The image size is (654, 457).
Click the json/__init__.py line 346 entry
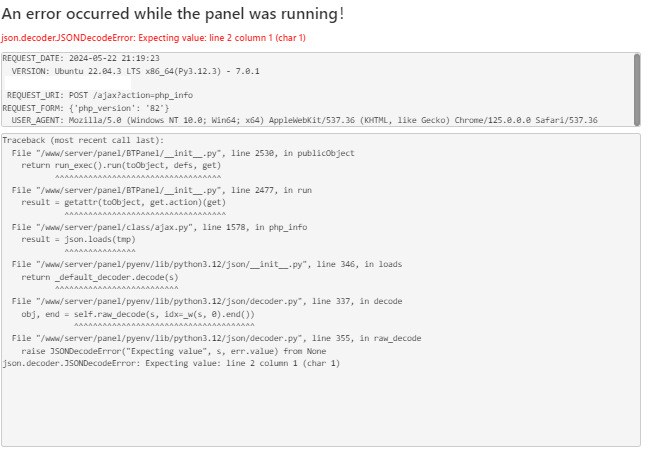[207, 264]
